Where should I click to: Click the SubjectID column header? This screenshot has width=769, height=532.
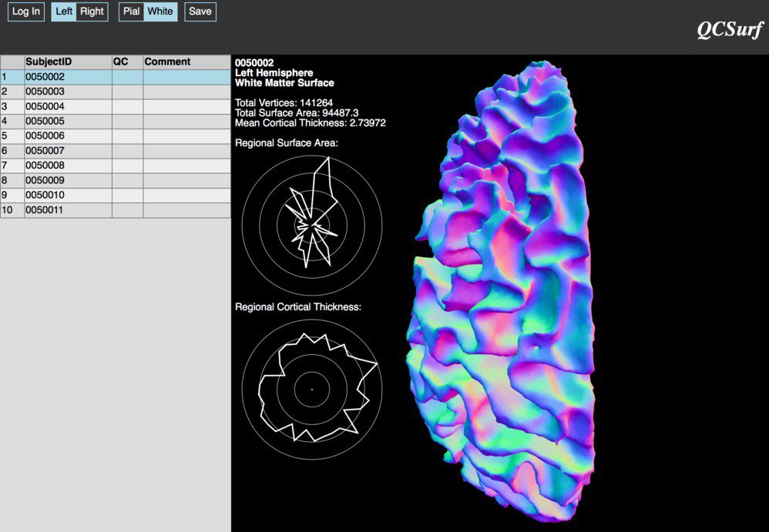pyautogui.click(x=68, y=62)
